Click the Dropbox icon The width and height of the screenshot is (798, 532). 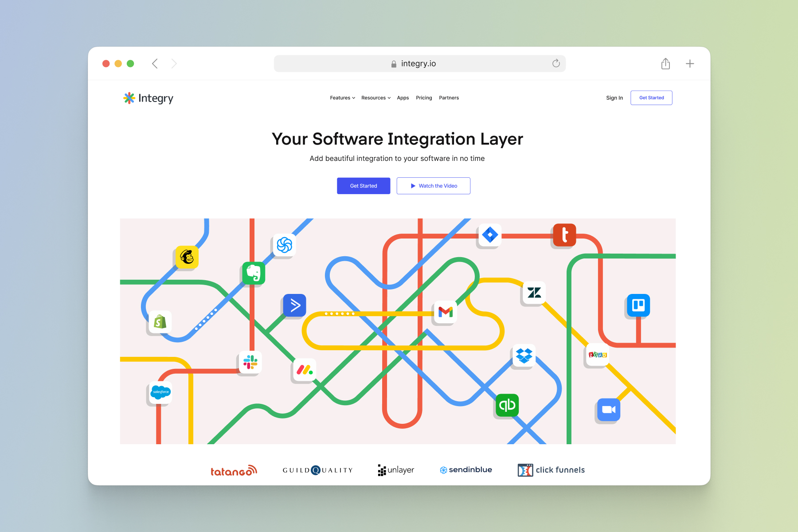[x=524, y=356]
